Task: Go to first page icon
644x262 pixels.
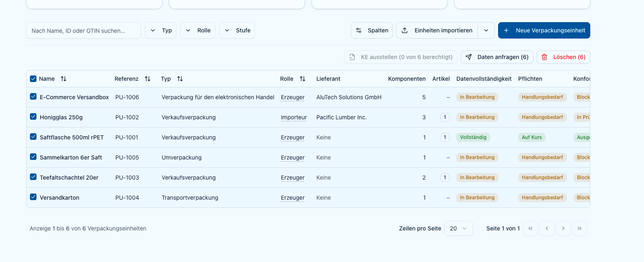Action: 530,228
